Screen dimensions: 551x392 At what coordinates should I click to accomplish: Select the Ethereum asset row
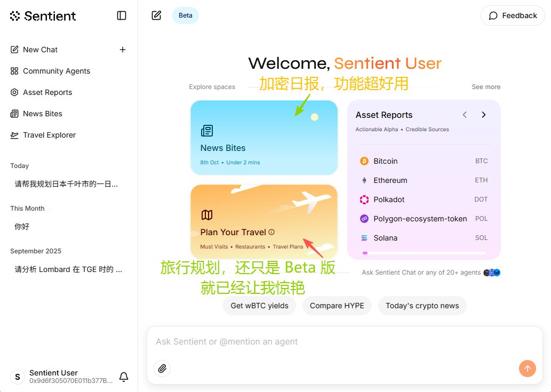tap(424, 180)
